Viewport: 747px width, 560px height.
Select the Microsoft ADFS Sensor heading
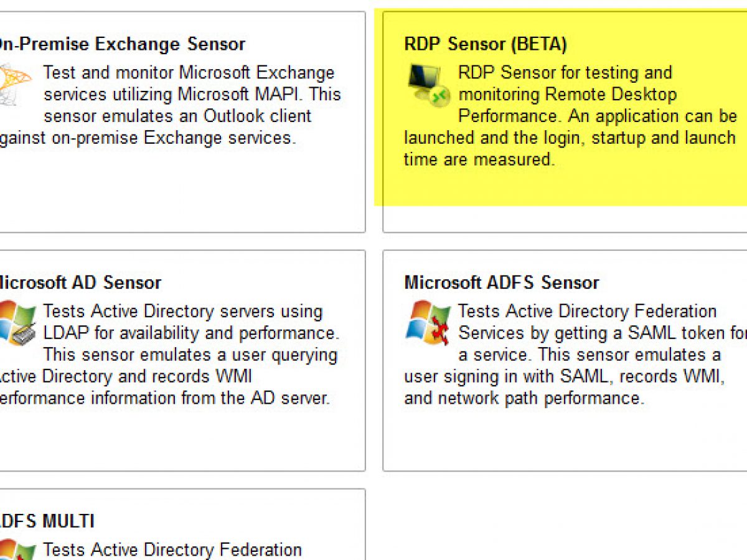[502, 282]
